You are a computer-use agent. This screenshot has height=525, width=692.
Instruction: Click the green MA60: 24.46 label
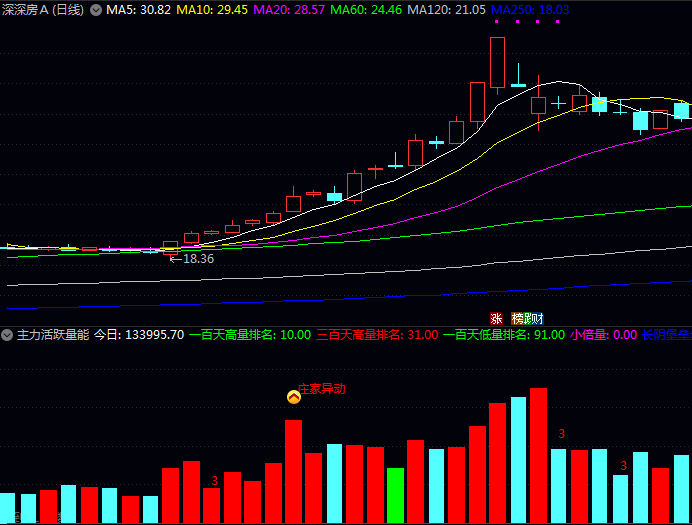click(x=366, y=10)
